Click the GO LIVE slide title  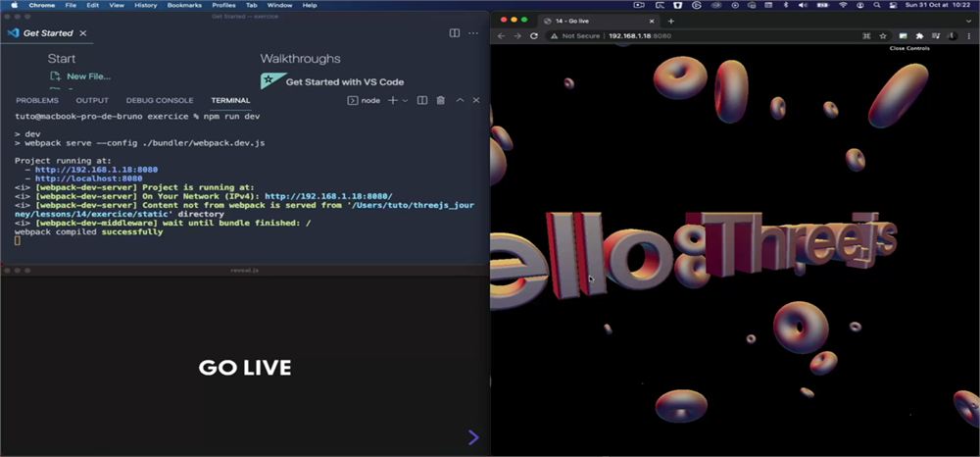pos(245,368)
